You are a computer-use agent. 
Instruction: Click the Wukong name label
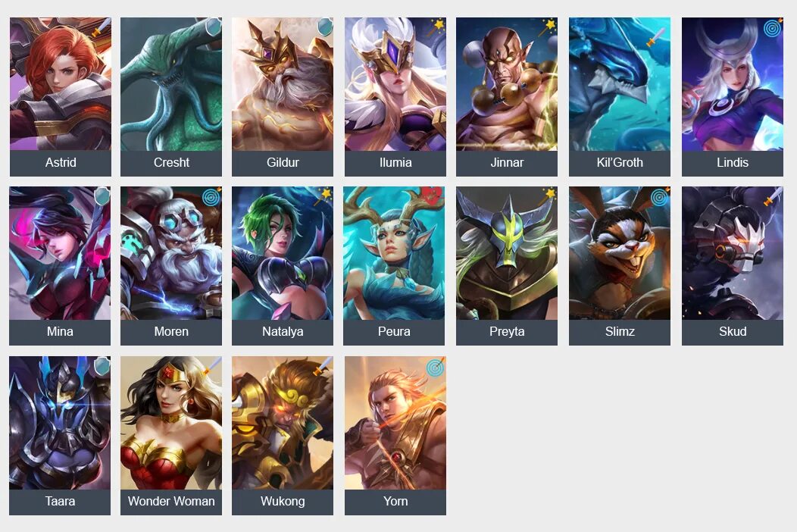(283, 501)
